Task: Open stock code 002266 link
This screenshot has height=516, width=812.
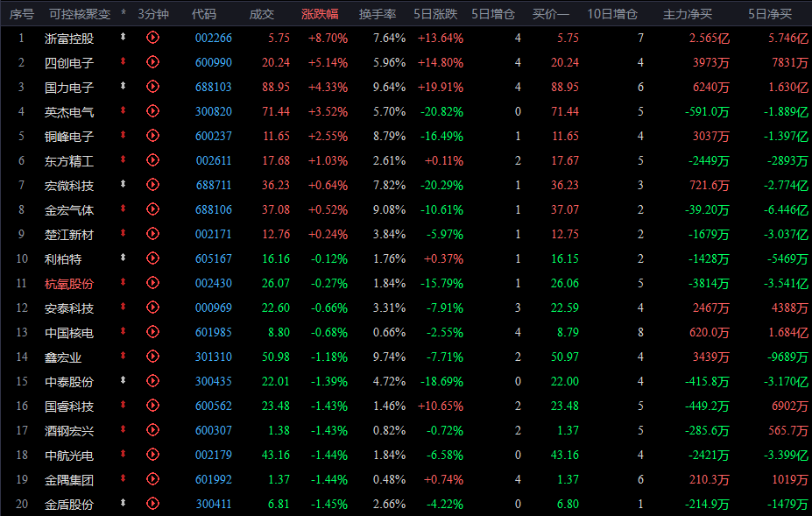Action: tap(214, 38)
